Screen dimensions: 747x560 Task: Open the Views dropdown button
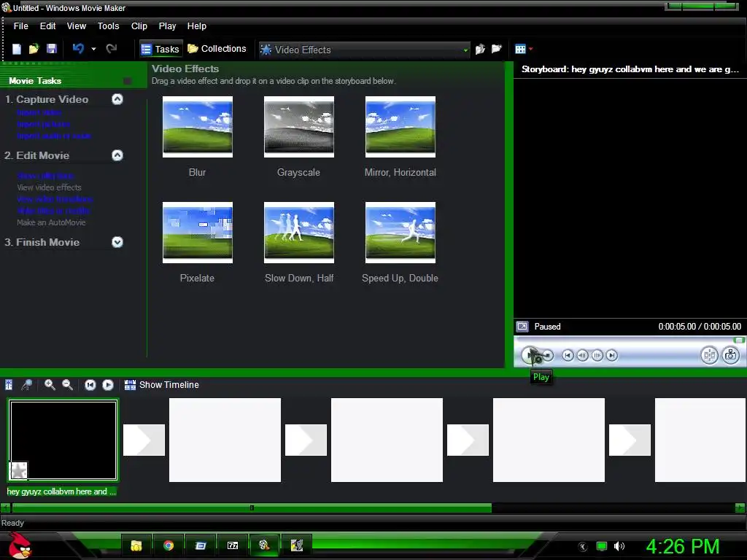pos(524,49)
